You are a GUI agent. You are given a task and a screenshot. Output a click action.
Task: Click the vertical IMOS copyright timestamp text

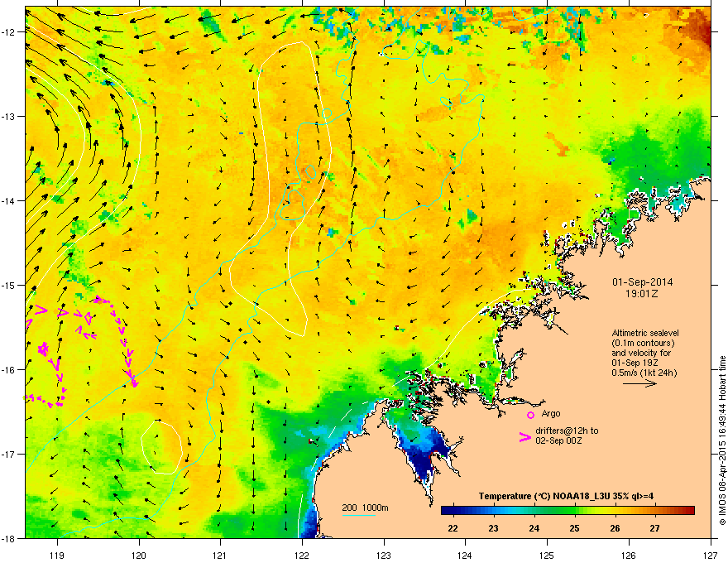click(722, 440)
